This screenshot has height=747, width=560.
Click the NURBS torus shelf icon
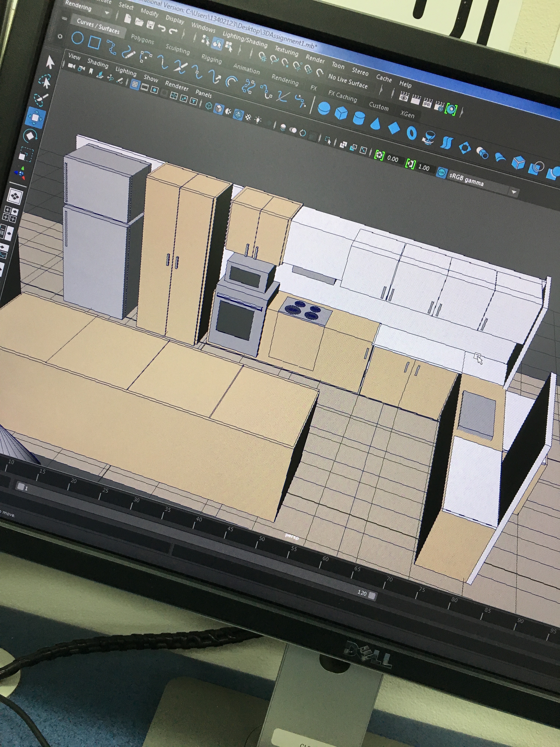(411, 133)
